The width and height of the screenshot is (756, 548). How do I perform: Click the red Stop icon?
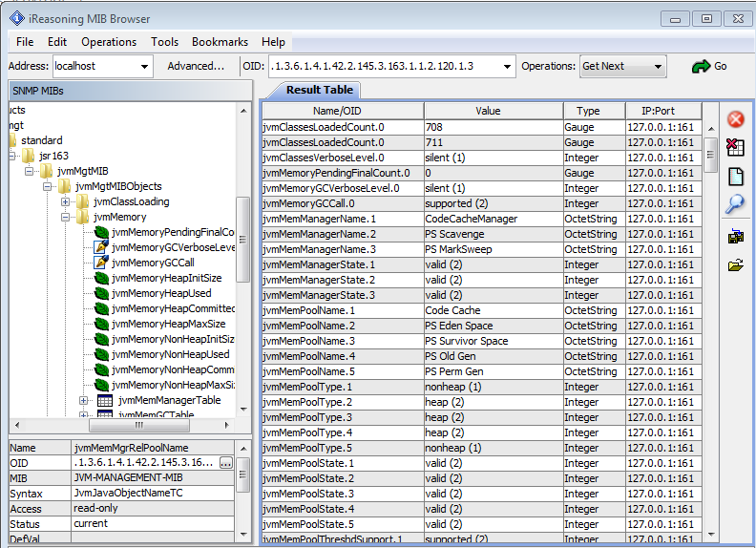point(735,119)
